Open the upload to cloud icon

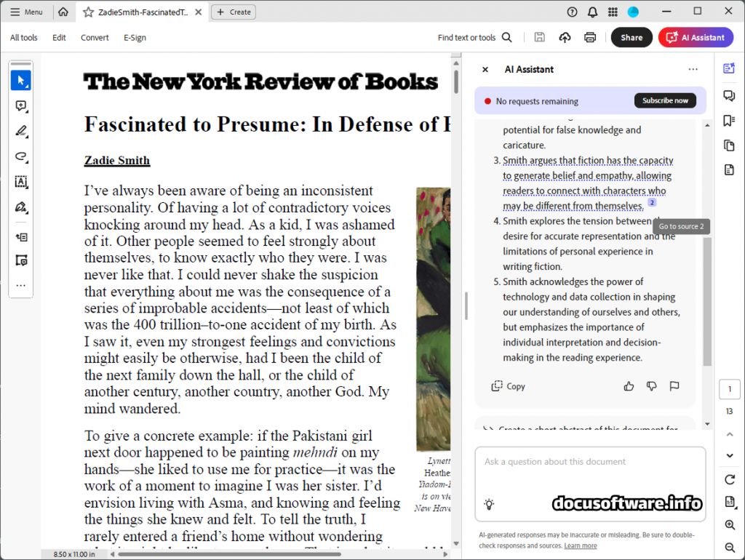click(x=565, y=38)
